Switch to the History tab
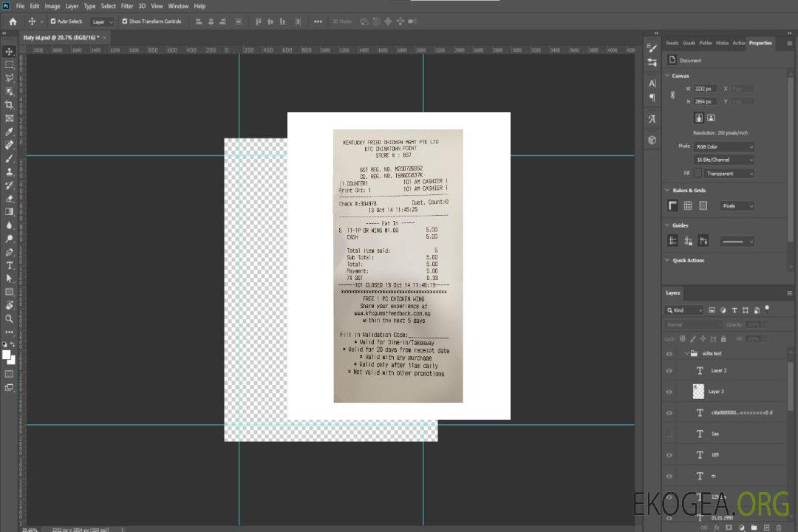This screenshot has height=532, width=798. click(x=722, y=44)
